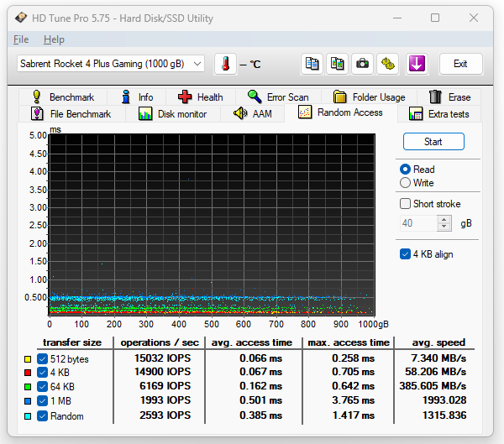Minimize the HD Tune Pro window
Screen dimensions: 504x444
coord(397,18)
